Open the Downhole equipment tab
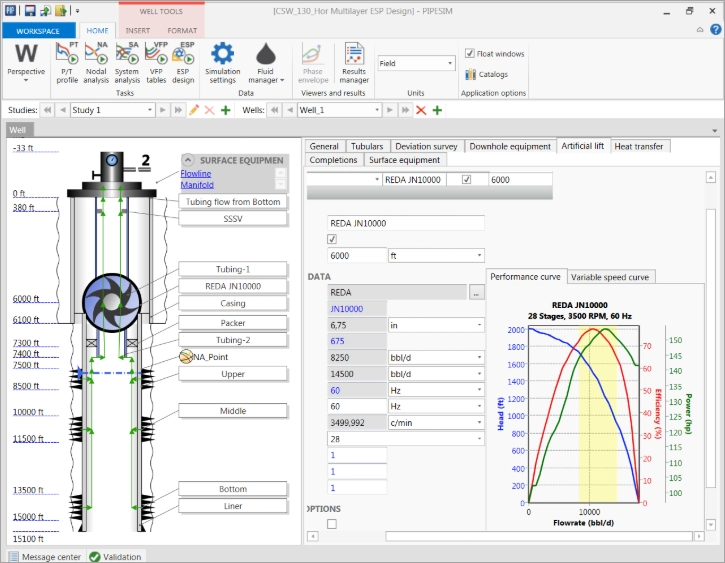The image size is (725, 563). (x=510, y=146)
